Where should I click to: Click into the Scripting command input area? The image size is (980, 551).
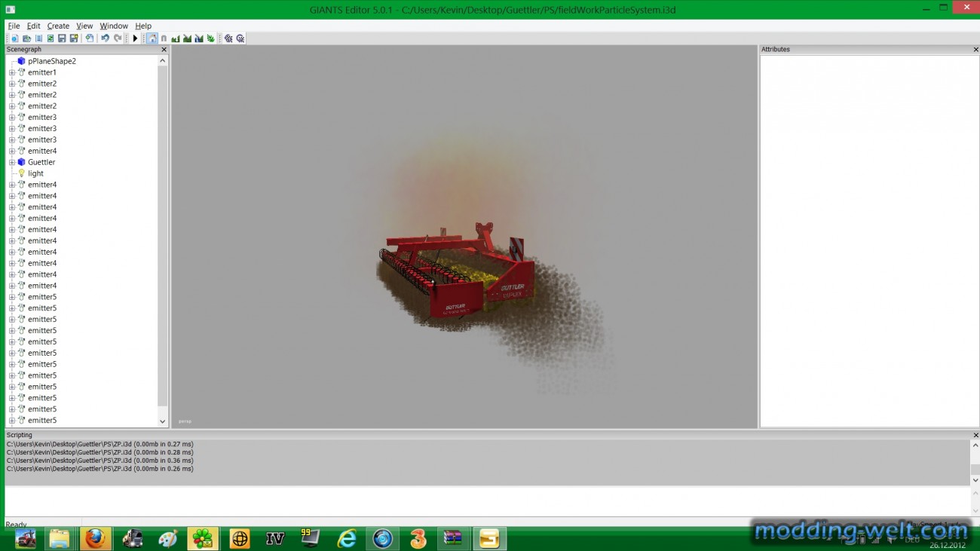coord(487,500)
